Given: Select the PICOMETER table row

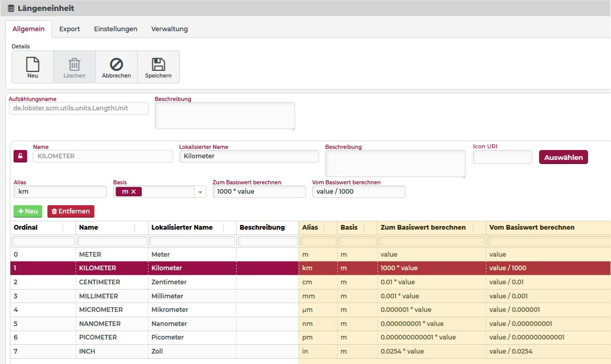Looking at the screenshot, I should pos(310,337).
